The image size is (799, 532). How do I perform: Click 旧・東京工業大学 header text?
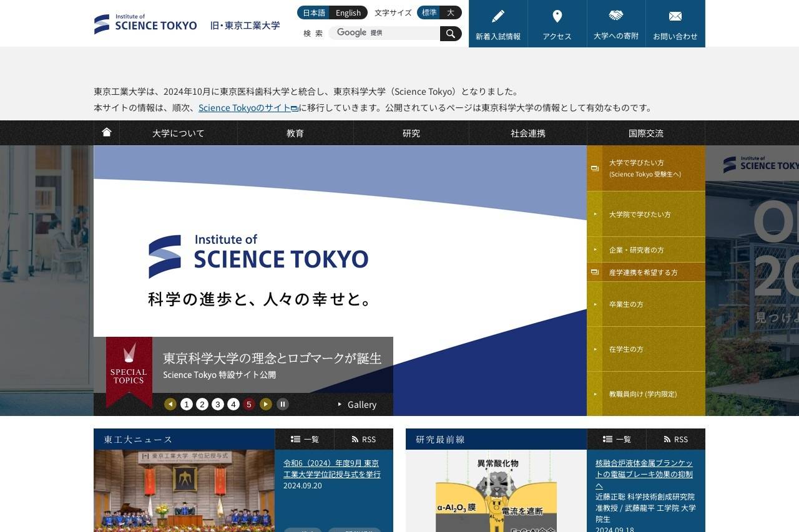(x=245, y=26)
